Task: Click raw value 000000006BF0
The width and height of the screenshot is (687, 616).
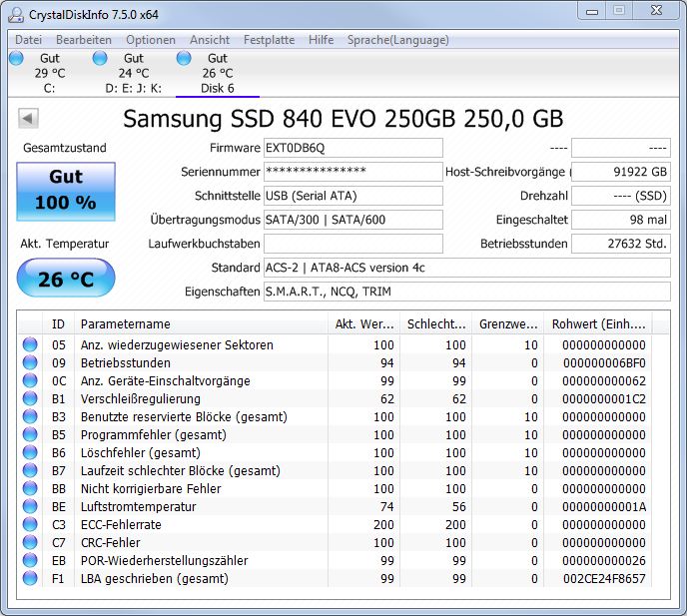Action: coord(604,363)
